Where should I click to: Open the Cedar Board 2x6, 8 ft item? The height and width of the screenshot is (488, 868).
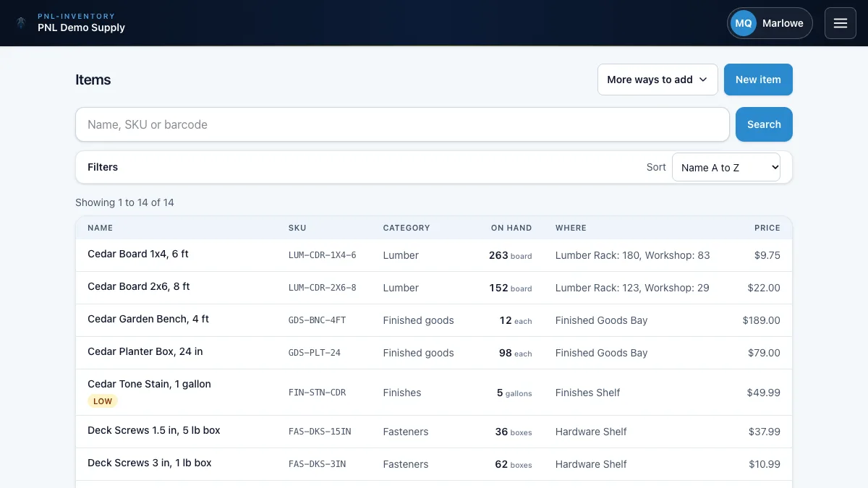coord(139,286)
